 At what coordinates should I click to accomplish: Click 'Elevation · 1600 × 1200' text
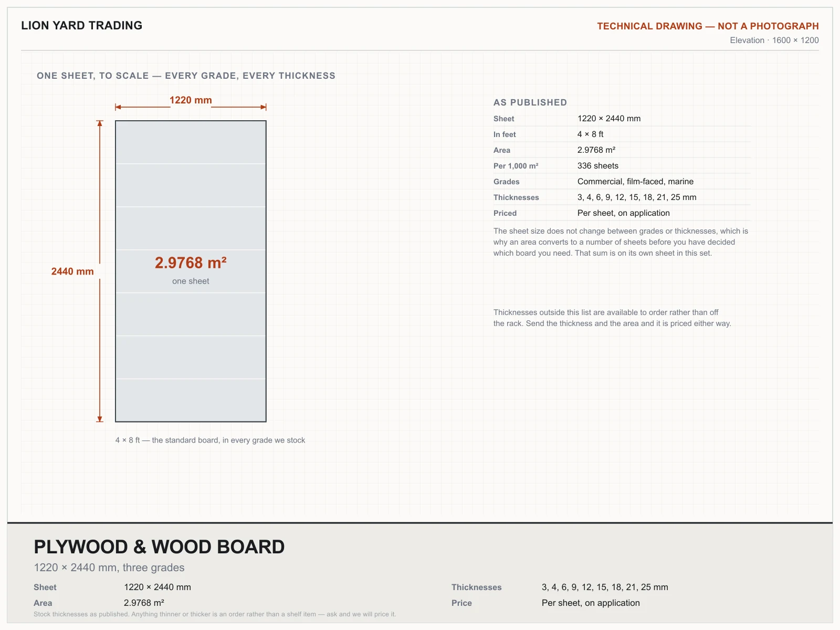tap(774, 40)
